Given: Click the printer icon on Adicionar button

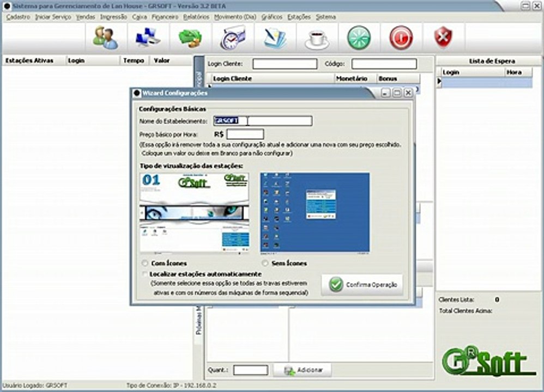Looking at the screenshot, I should click(289, 371).
